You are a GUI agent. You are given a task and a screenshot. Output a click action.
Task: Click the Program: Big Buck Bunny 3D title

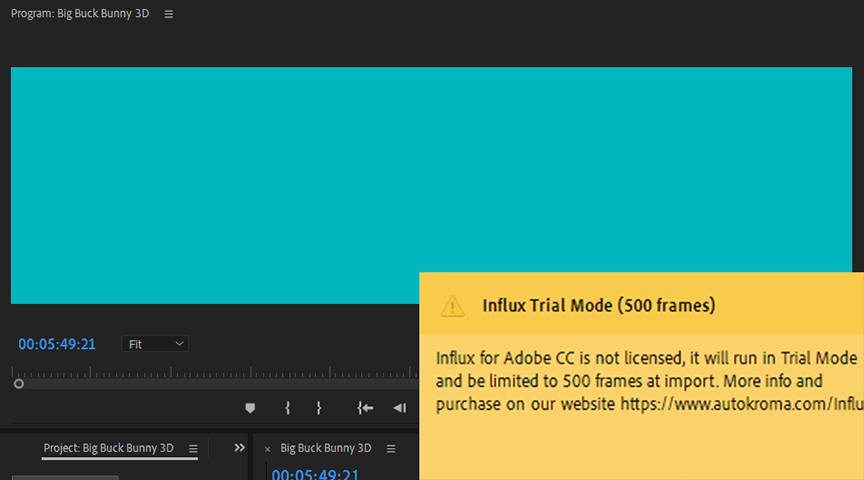point(80,14)
